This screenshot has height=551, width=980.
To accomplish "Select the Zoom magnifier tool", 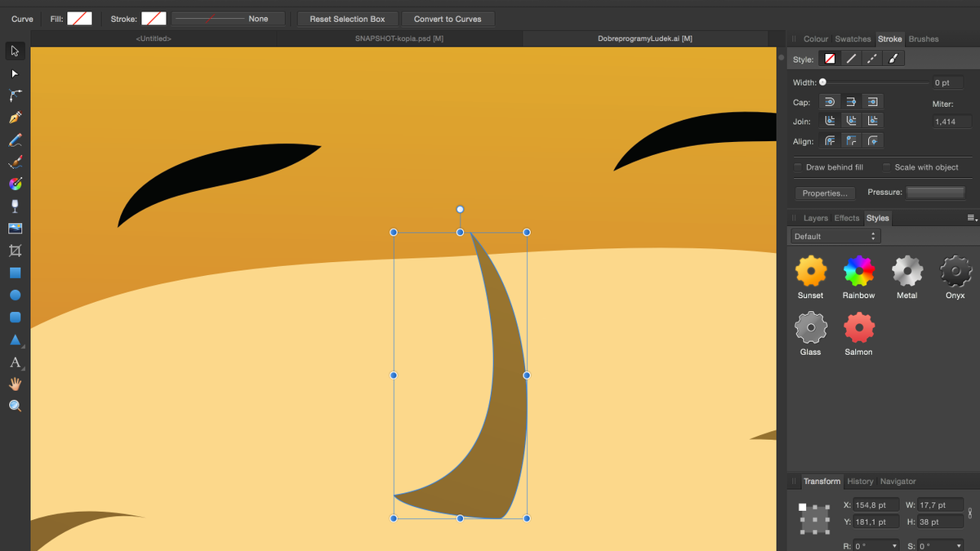I will click(x=15, y=406).
